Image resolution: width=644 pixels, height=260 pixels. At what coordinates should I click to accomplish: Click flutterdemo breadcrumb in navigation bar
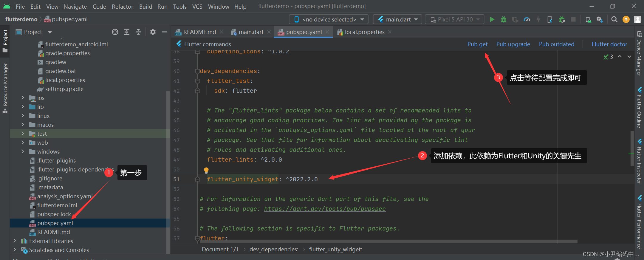[x=21, y=19]
